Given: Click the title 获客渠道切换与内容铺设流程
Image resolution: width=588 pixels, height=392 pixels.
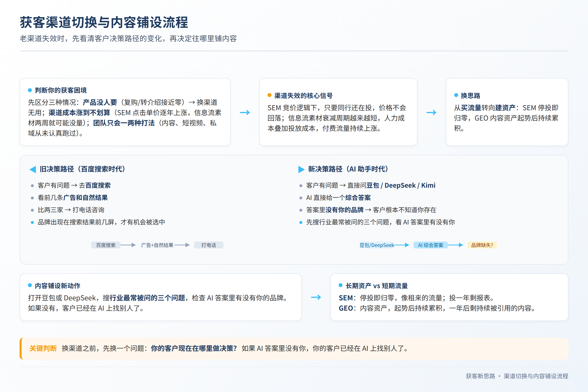Looking at the screenshot, I should 104,23.
